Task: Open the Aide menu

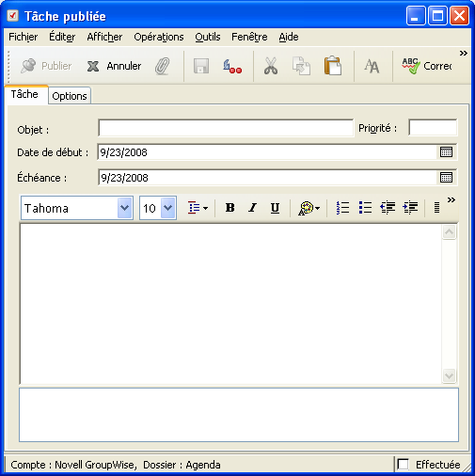Action: (289, 37)
